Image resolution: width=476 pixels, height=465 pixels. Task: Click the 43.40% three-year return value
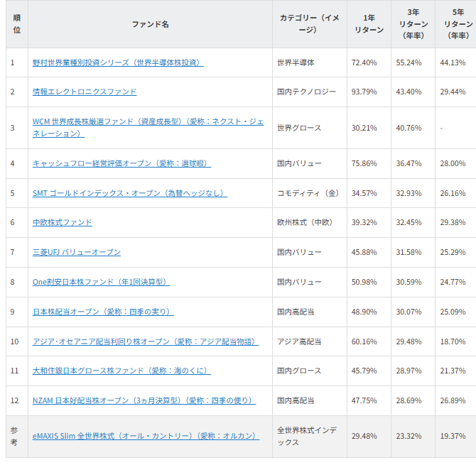click(x=409, y=92)
